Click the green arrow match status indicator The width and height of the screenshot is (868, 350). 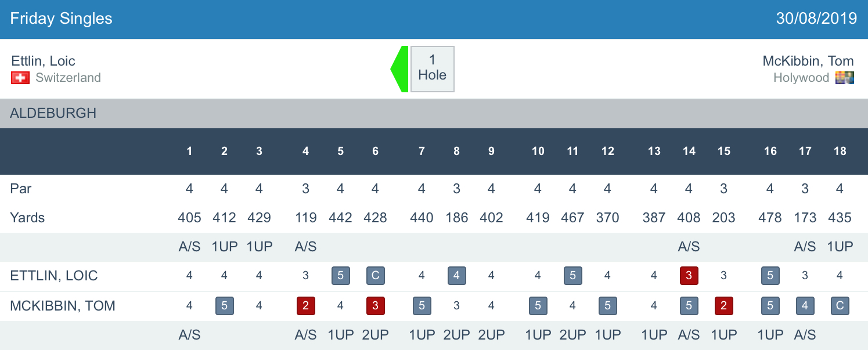click(x=400, y=69)
